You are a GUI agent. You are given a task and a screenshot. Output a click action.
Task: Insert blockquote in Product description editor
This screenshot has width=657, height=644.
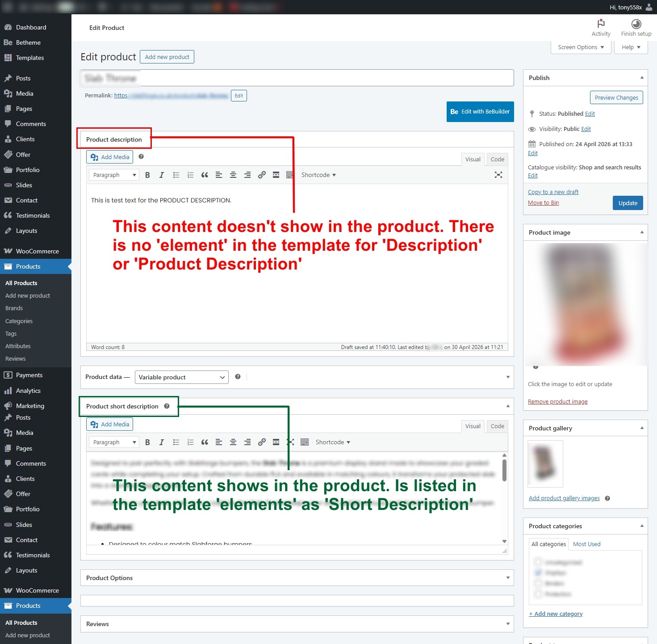click(x=205, y=175)
